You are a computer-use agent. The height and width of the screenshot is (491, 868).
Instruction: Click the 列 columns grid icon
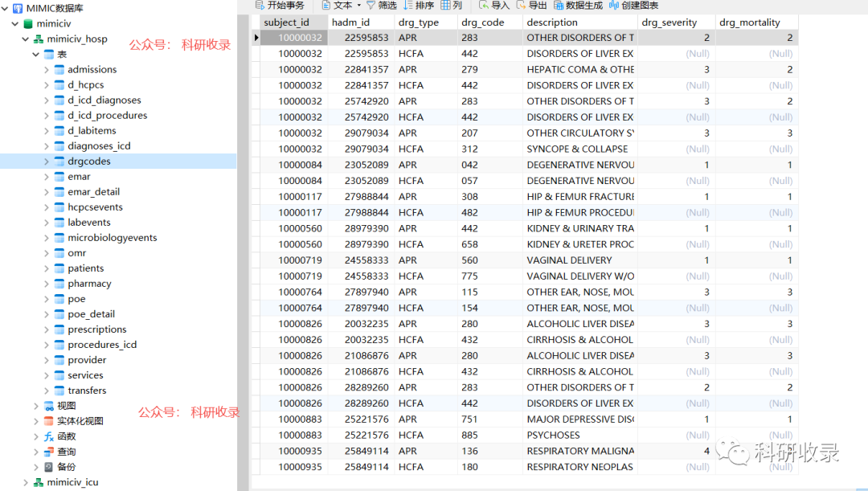coord(445,5)
